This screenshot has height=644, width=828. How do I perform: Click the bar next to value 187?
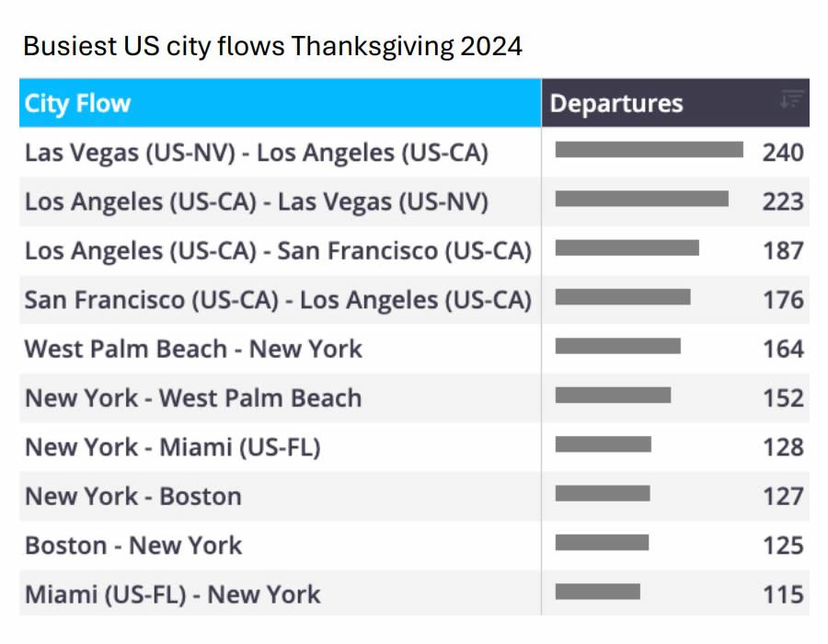click(627, 247)
